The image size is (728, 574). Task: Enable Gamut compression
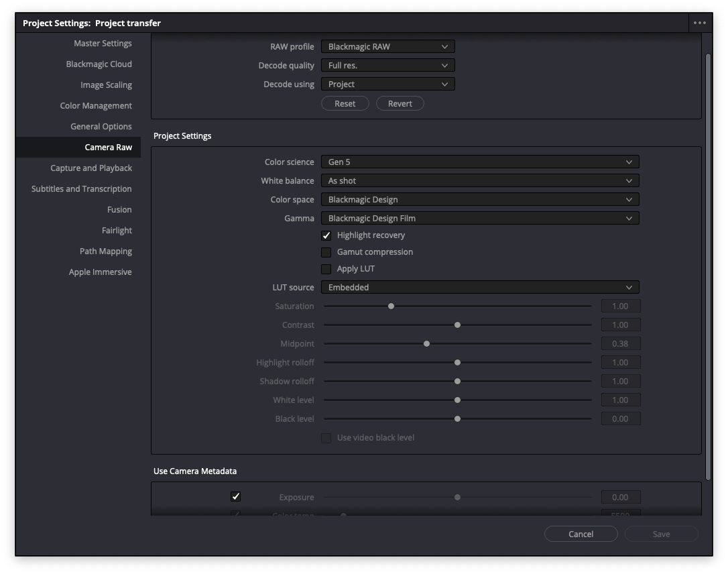tap(326, 252)
